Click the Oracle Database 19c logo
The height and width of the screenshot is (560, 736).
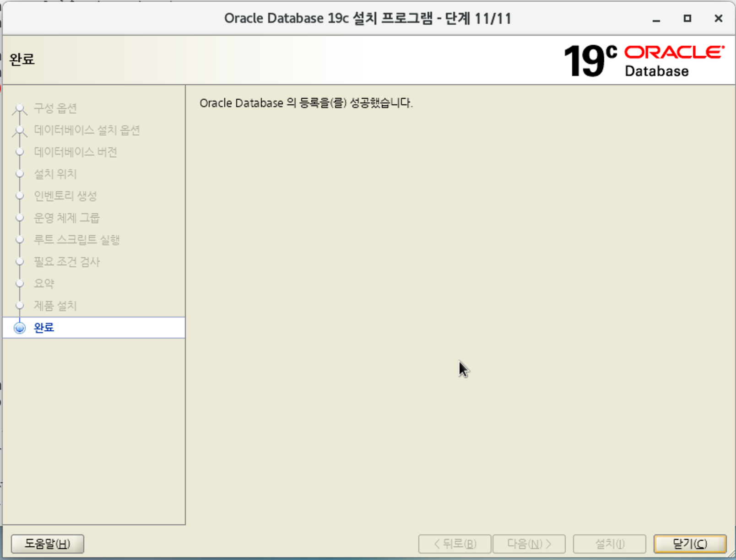(644, 60)
